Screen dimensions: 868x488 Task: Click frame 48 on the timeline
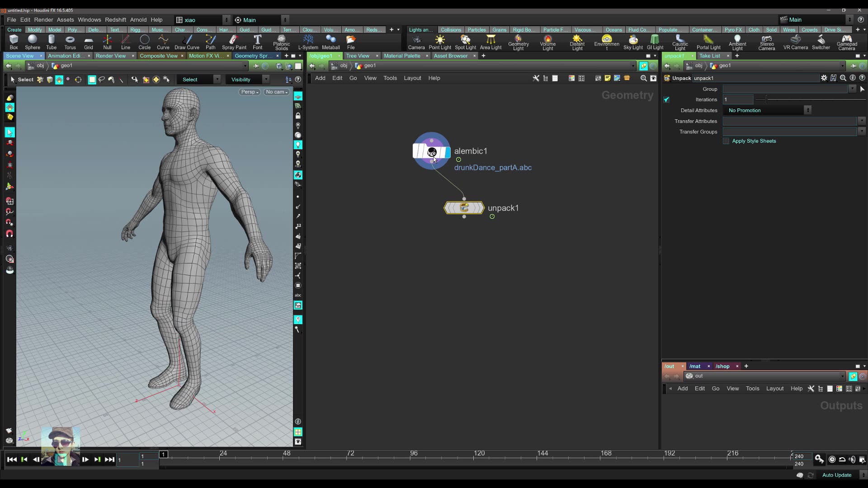point(287,453)
